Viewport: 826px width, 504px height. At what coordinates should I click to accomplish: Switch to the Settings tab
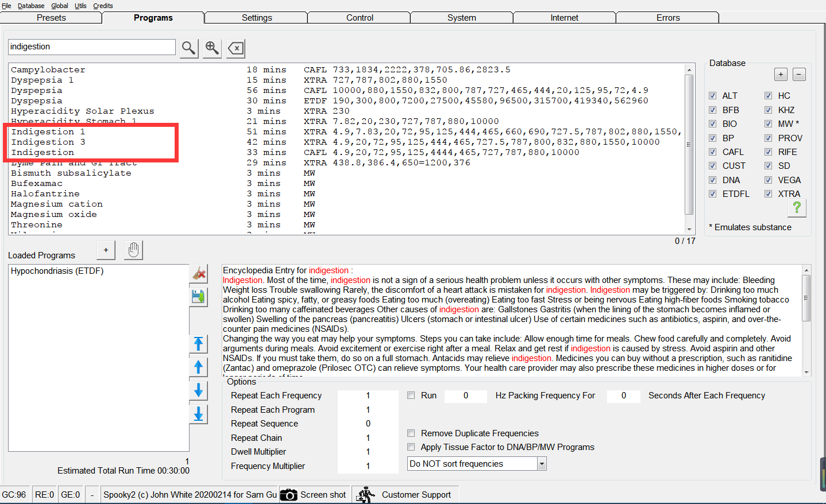click(x=257, y=18)
